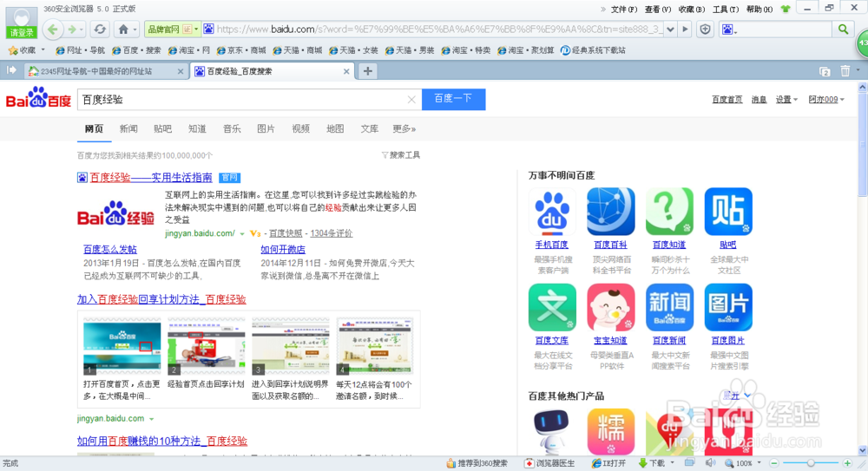Screen dimensions: 868x471
Task: Open the 手机百度 app icon
Action: click(552, 212)
